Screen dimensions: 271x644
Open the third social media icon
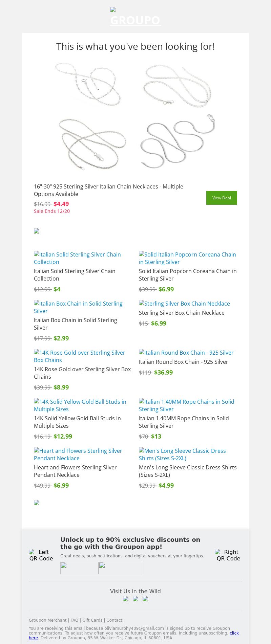click(x=145, y=599)
